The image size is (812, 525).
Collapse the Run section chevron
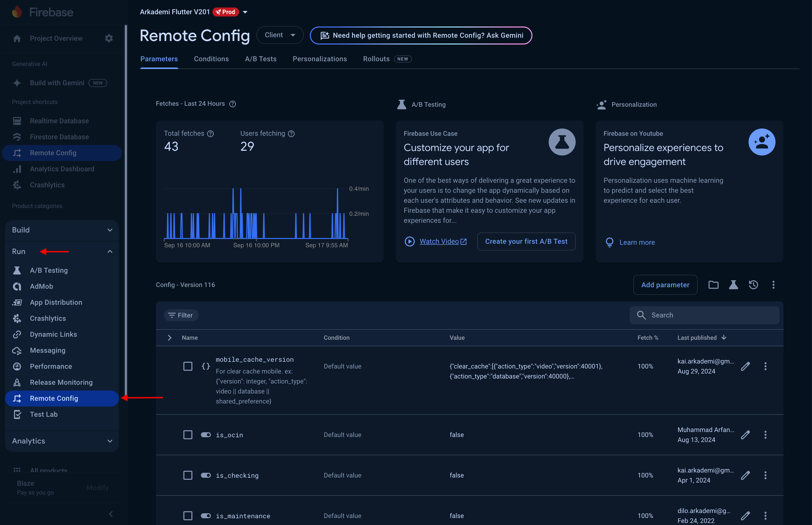(x=110, y=251)
